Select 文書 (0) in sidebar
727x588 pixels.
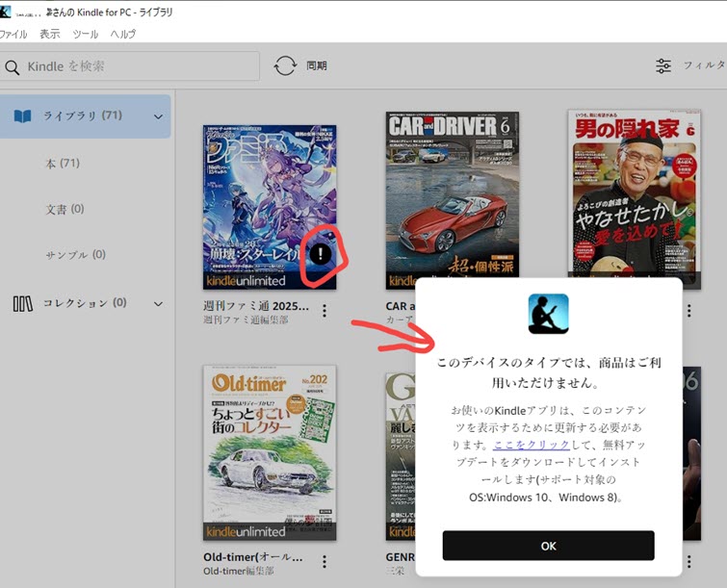(x=65, y=209)
